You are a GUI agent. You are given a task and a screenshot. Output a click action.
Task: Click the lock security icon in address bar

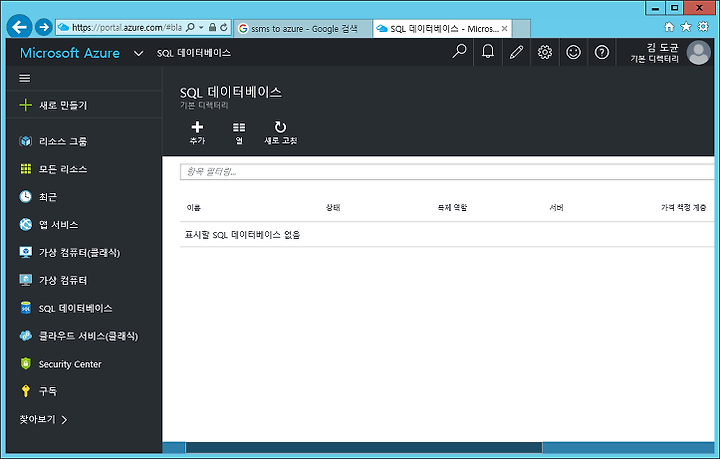(212, 28)
